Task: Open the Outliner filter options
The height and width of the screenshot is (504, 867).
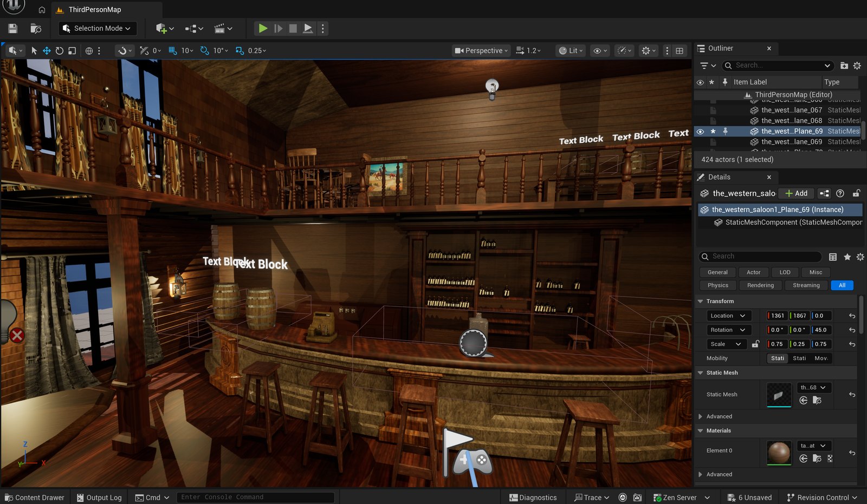Action: coord(708,66)
